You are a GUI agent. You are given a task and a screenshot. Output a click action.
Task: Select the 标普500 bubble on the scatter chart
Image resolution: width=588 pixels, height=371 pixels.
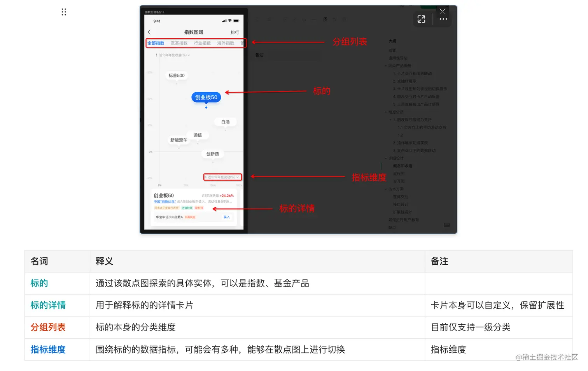[177, 76]
